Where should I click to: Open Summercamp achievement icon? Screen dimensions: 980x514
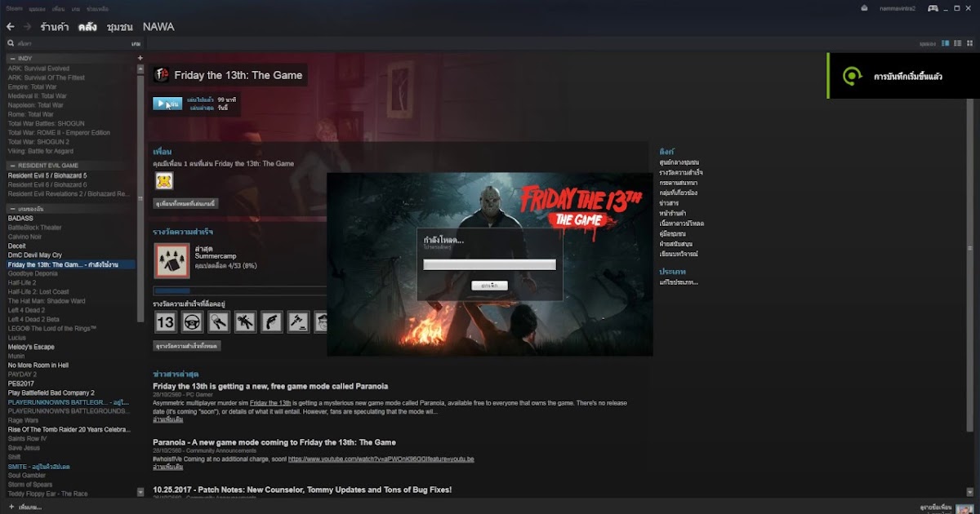(172, 260)
